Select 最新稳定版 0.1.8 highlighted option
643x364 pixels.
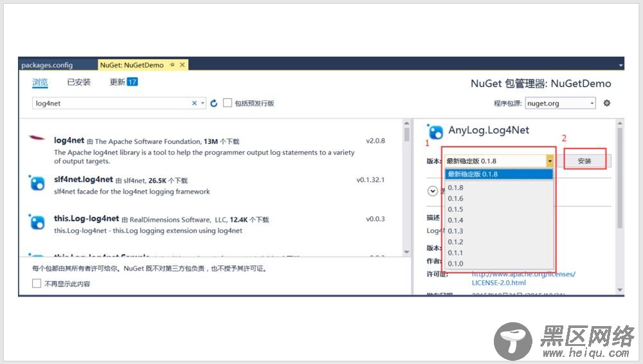(x=499, y=174)
